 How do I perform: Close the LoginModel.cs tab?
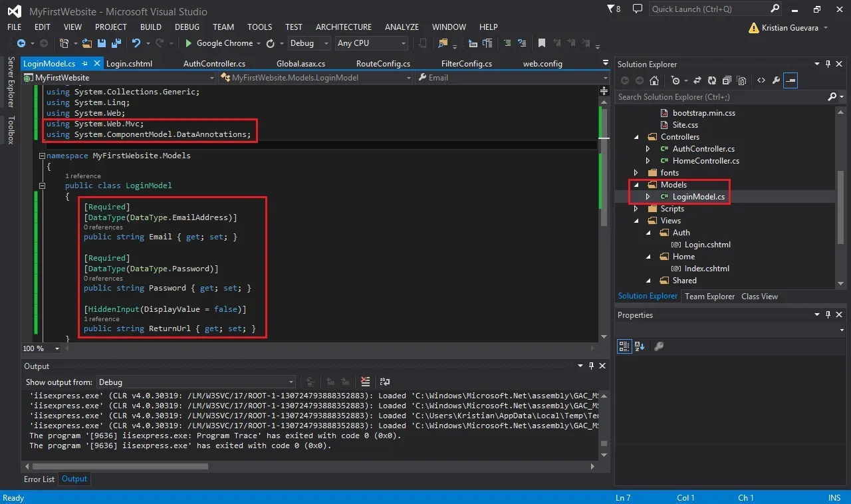coord(96,64)
